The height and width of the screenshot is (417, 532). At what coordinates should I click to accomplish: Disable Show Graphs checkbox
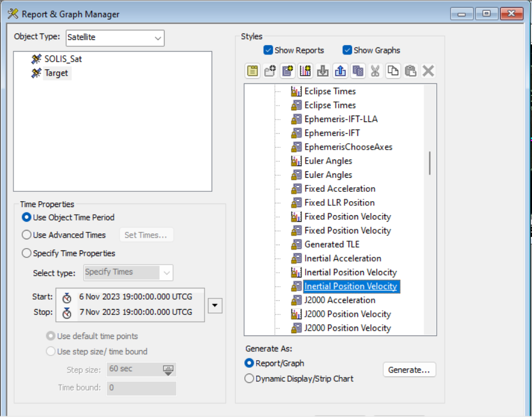(x=347, y=50)
